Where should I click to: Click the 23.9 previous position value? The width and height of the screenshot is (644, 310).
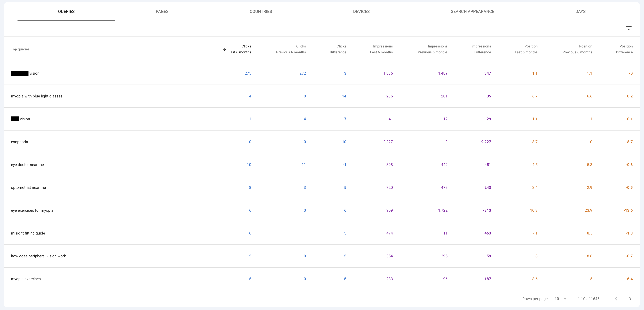pyautogui.click(x=588, y=210)
